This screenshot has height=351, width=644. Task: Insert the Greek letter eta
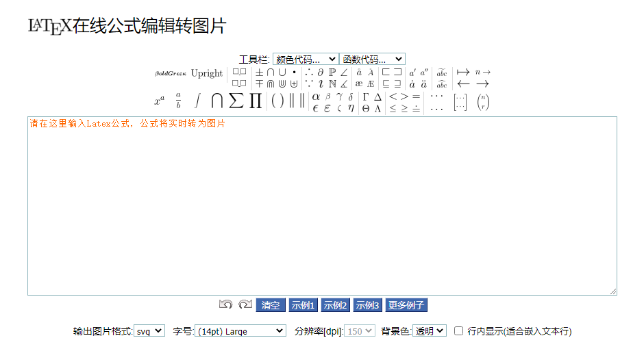coord(351,108)
